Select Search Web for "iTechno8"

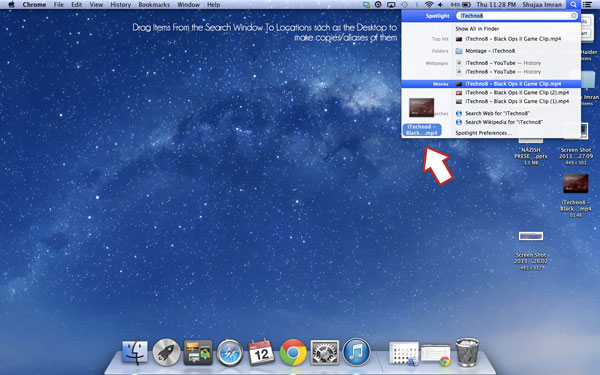coord(493,113)
